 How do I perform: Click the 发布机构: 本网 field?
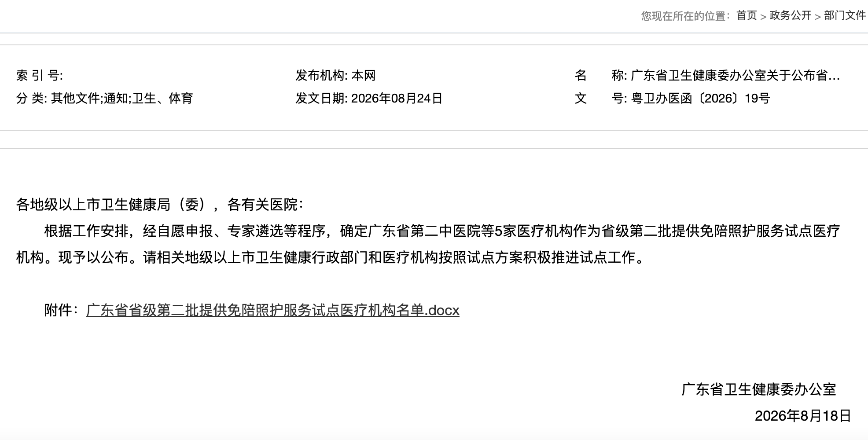point(335,76)
